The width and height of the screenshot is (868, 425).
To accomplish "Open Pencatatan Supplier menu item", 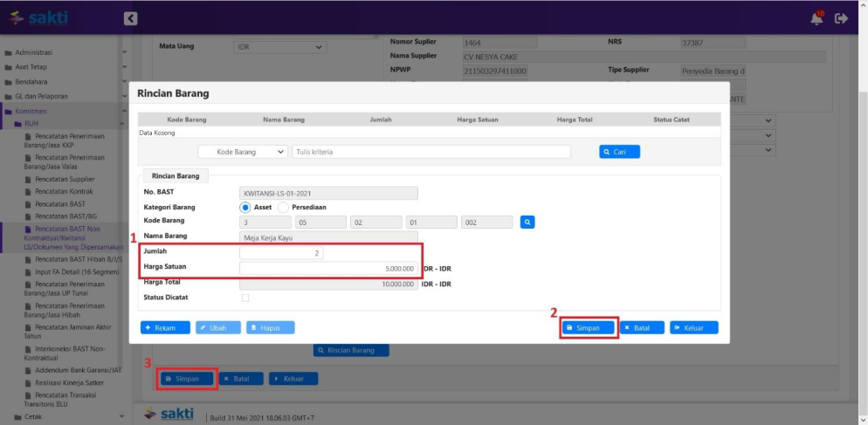I will coord(65,180).
